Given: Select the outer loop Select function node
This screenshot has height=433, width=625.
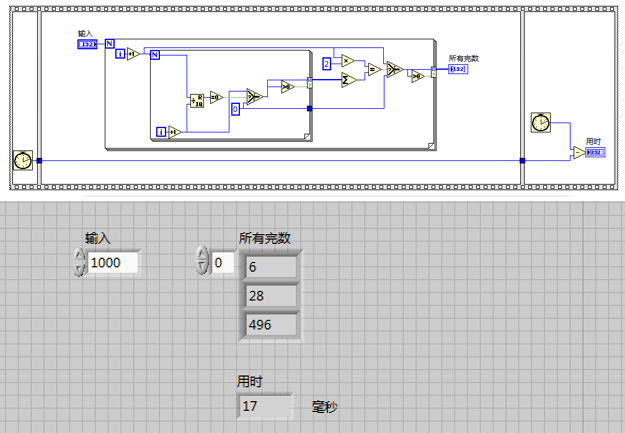Looking at the screenshot, I should 395,69.
